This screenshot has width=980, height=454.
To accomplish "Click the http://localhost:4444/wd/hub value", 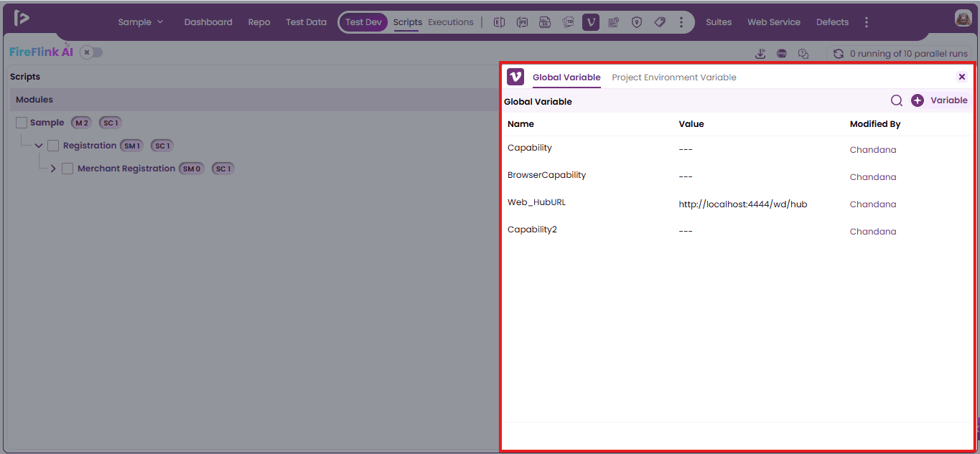I will point(743,204).
